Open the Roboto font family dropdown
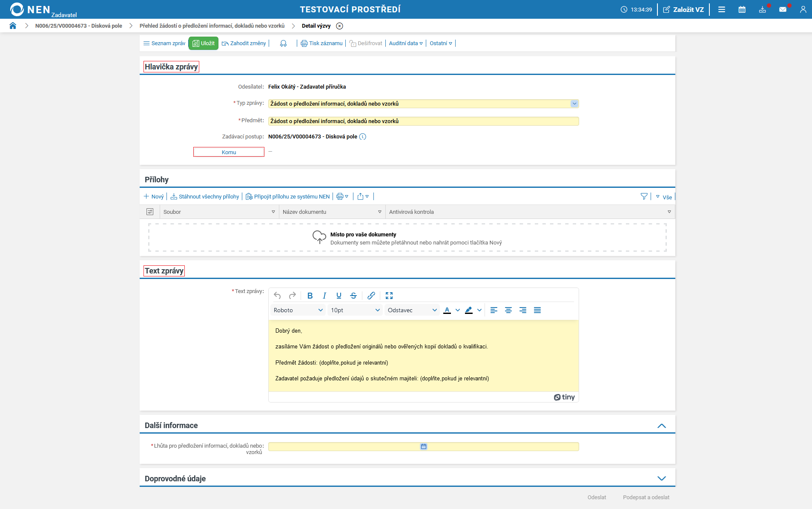The height and width of the screenshot is (509, 812). click(298, 310)
